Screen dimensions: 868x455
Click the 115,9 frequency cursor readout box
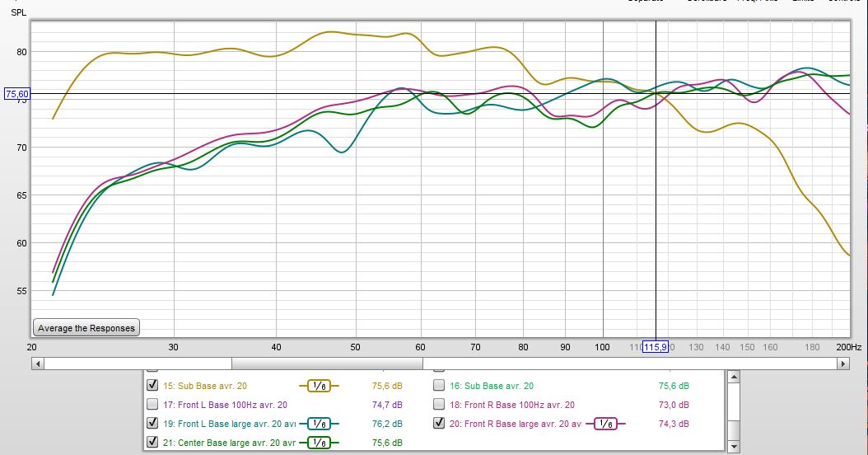click(x=656, y=348)
